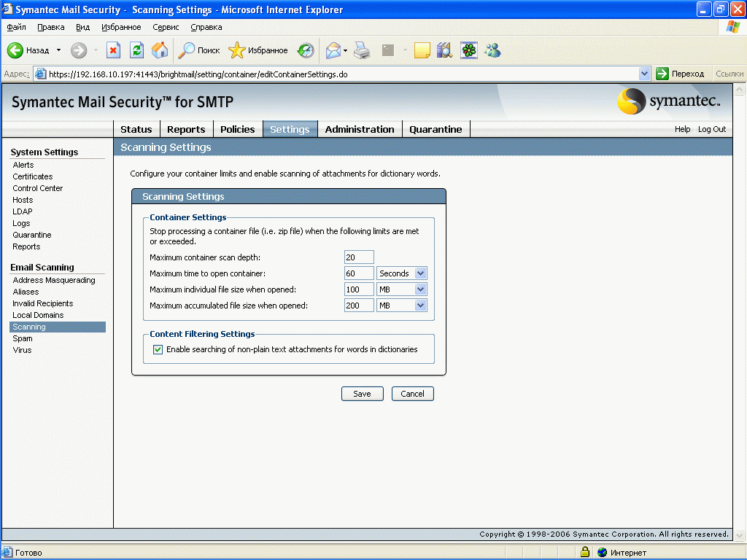
Task: Open Alerts in System Settings
Action: coord(23,165)
